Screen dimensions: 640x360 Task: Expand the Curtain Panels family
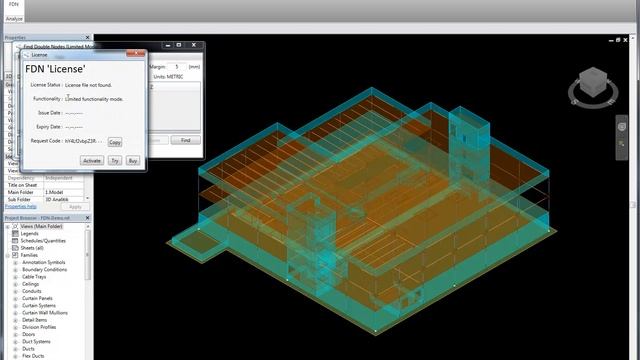coord(16,299)
